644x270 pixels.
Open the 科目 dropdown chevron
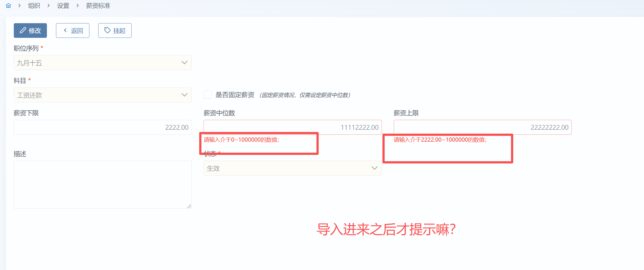(184, 95)
